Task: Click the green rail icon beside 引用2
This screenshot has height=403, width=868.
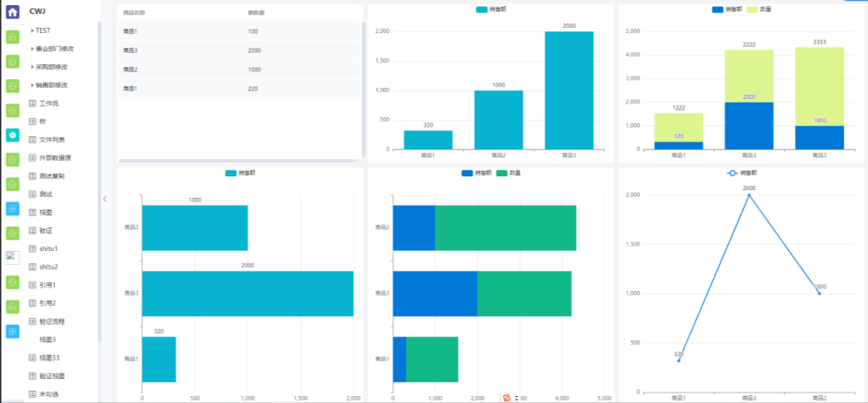Action: click(12, 307)
